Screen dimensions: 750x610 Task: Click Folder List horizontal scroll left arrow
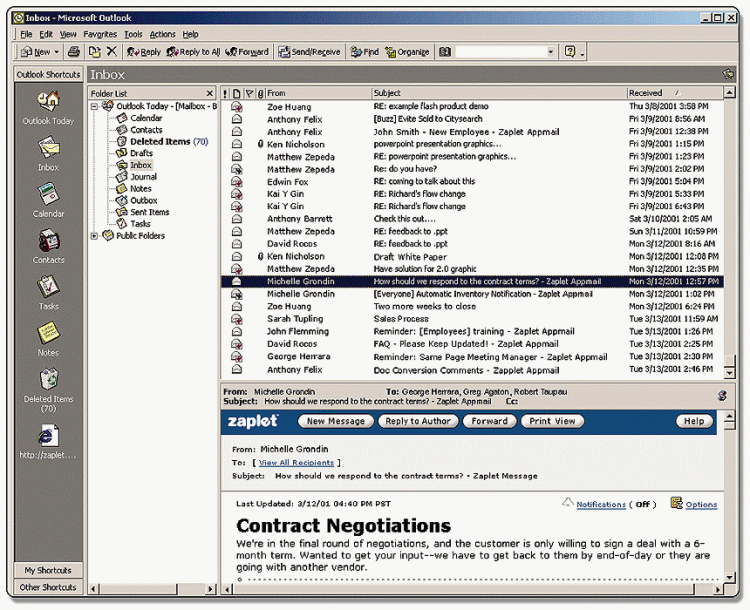93,589
